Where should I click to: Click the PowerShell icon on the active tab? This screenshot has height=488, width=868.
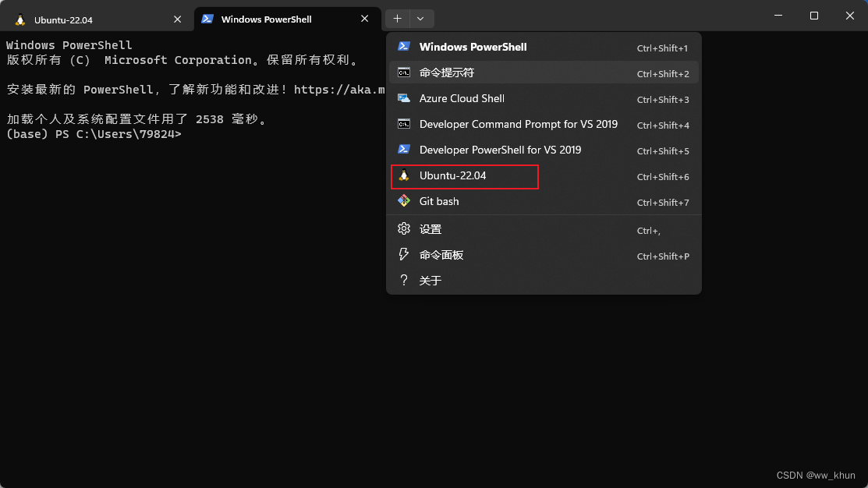(207, 19)
